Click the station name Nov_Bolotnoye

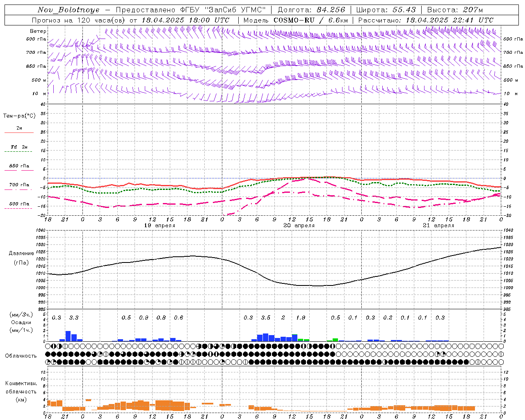coord(68,10)
